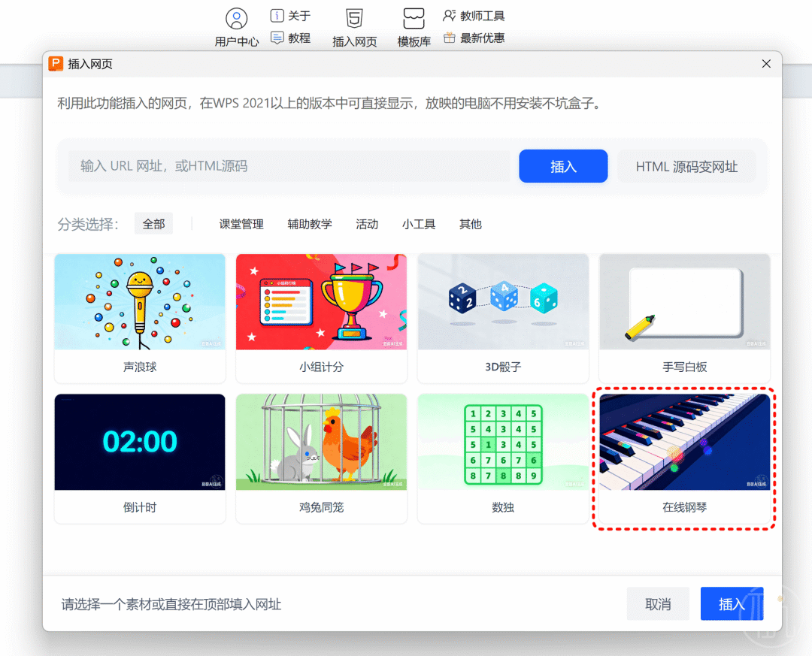Click the 模板库 toolbar label

point(414,42)
